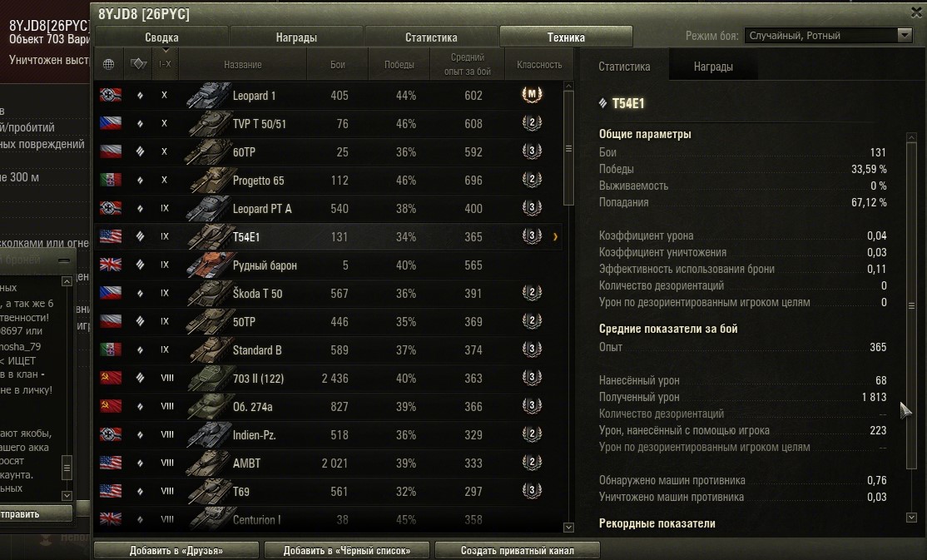Click the T54E1 row arrow indicator
Image resolution: width=927 pixels, height=560 pixels.
click(555, 237)
